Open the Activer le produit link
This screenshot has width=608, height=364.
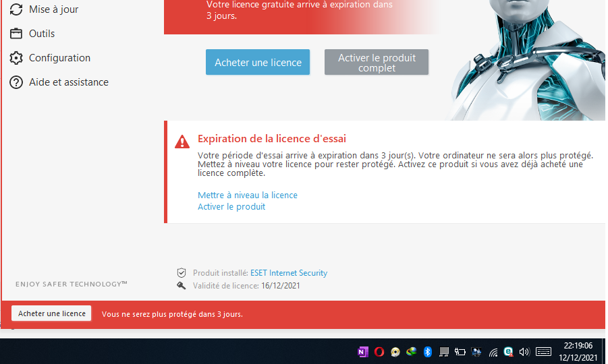(231, 207)
